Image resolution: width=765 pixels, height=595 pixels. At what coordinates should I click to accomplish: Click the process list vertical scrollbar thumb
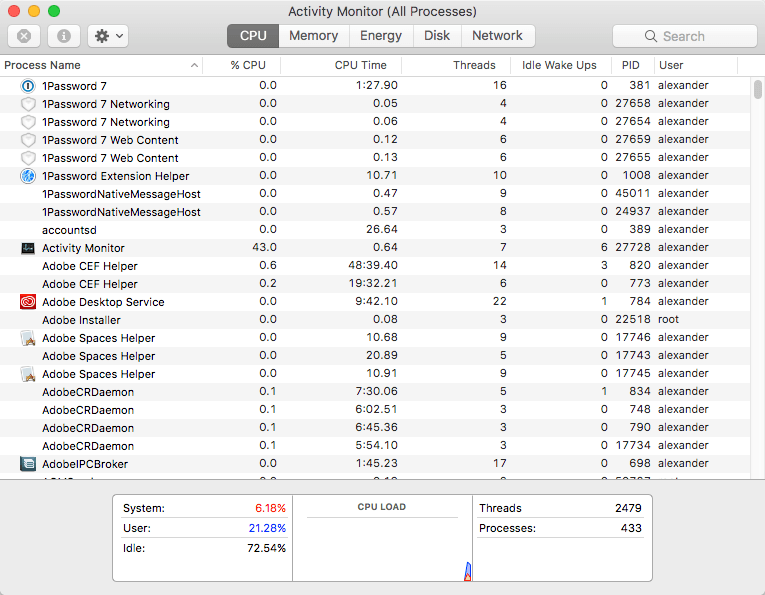(x=758, y=89)
